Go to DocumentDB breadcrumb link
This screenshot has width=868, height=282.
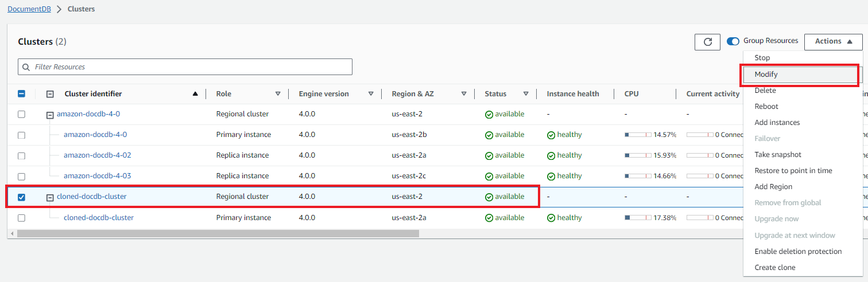tap(29, 9)
